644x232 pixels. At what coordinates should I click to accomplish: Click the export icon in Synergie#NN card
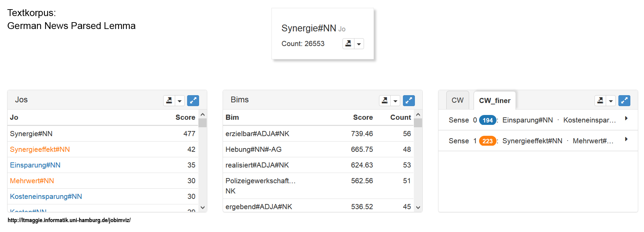point(348,44)
